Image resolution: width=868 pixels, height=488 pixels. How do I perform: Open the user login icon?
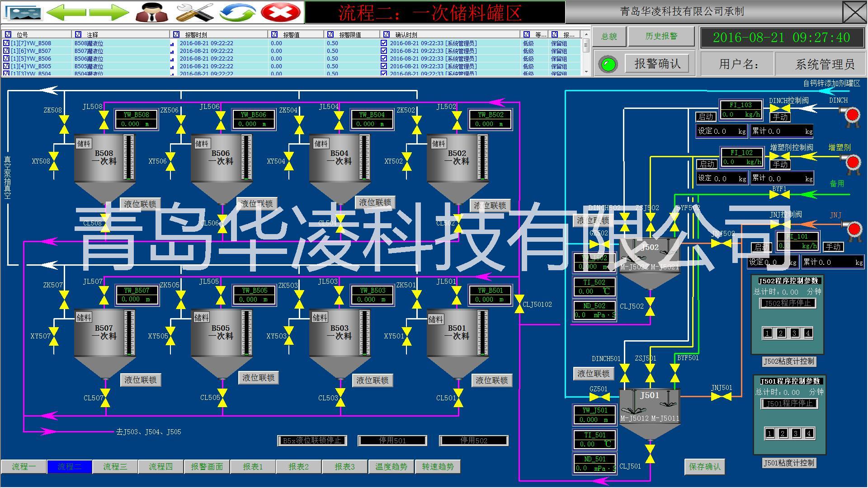click(x=152, y=12)
